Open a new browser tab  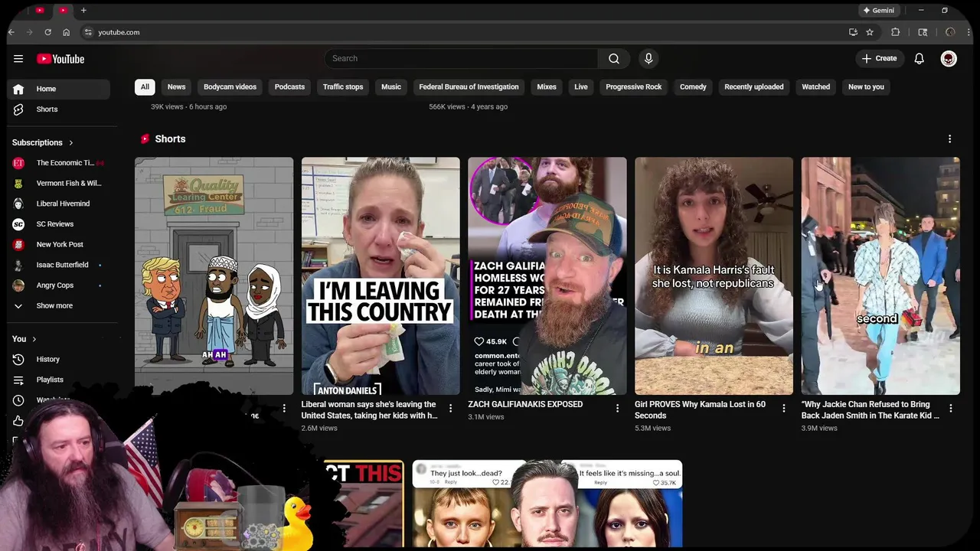83,11
